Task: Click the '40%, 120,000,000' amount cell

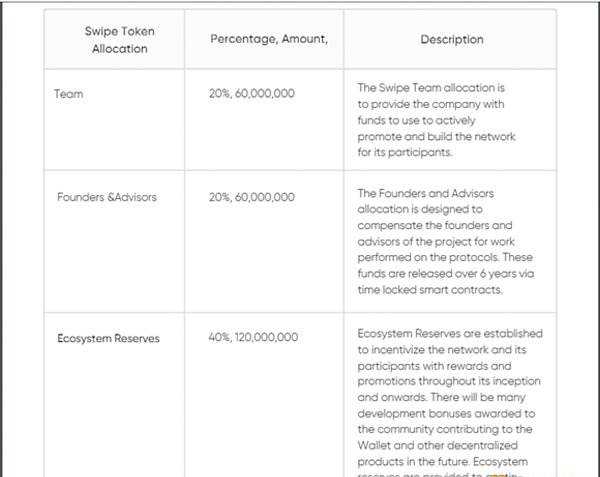Action: (x=253, y=337)
